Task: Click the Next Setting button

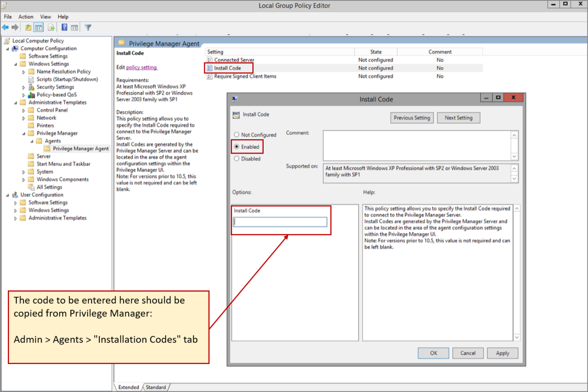Action: coord(458,118)
